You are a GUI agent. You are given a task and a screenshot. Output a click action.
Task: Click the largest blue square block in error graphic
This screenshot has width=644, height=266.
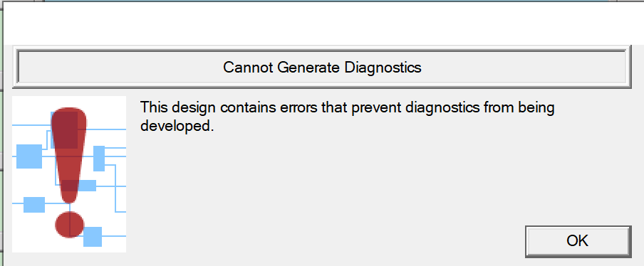pyautogui.click(x=29, y=156)
